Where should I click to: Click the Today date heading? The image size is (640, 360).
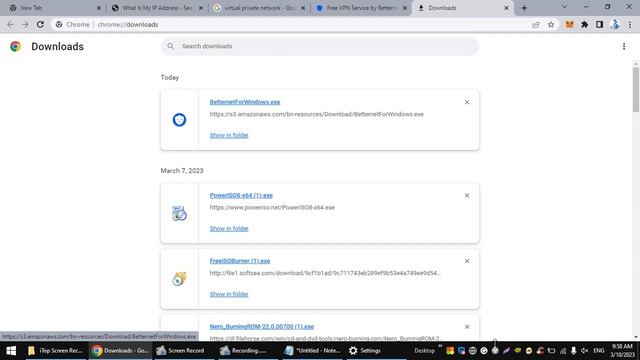pos(170,77)
